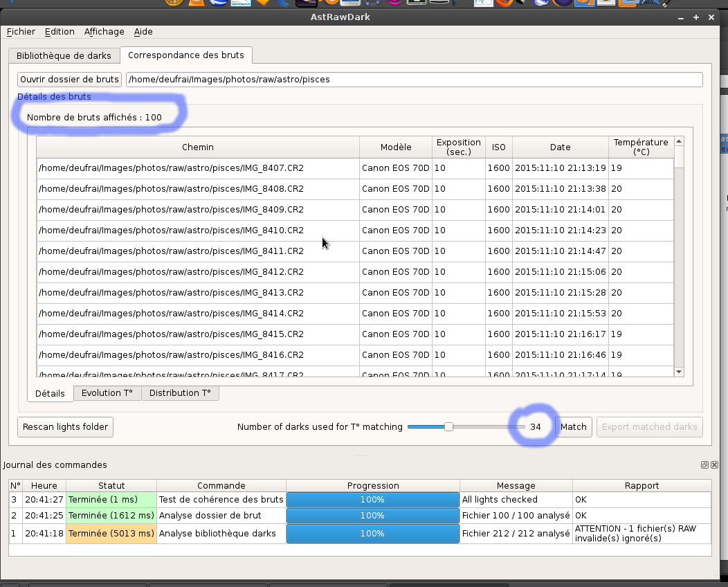This screenshot has width=728, height=587.
Task: Click the "Terminée (5013 ms)" status cell
Action: click(111, 534)
